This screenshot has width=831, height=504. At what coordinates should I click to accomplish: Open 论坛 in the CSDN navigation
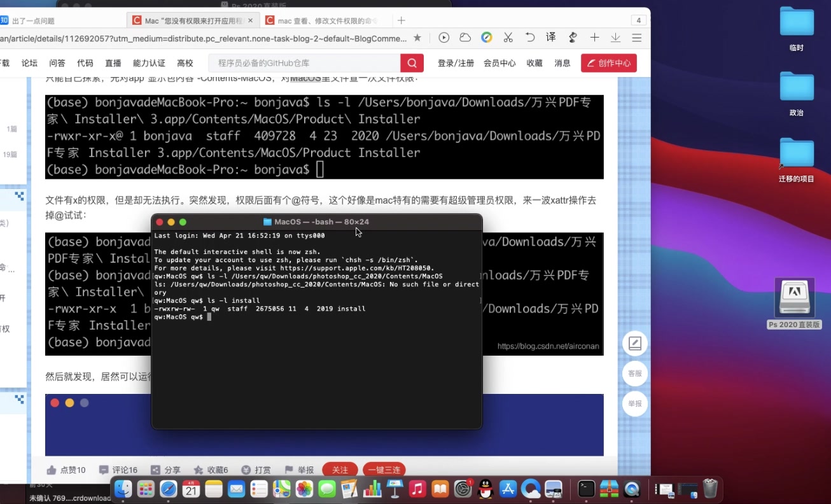point(30,63)
